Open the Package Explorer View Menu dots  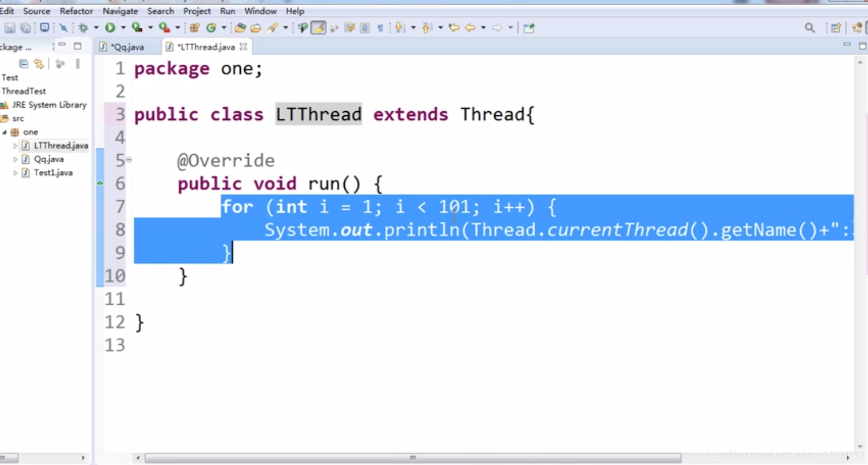tap(78, 64)
